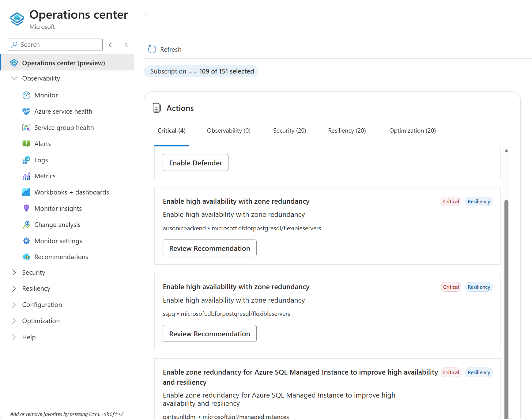Open Azure service health heart icon
The image size is (532, 419).
pos(26,111)
